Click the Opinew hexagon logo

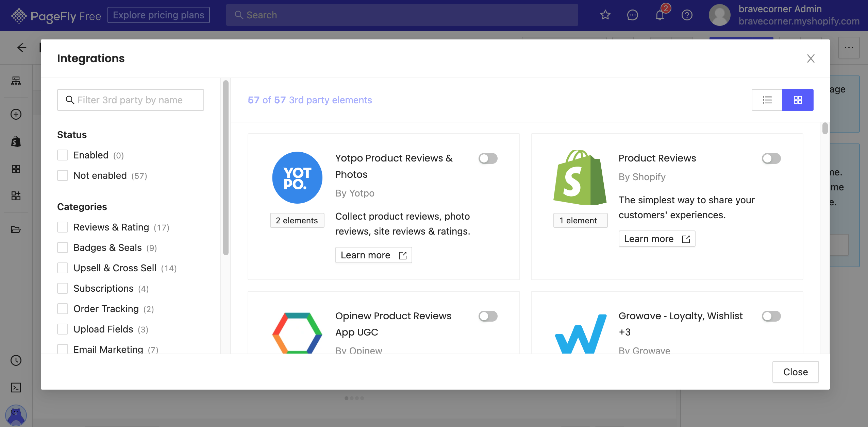point(297,333)
